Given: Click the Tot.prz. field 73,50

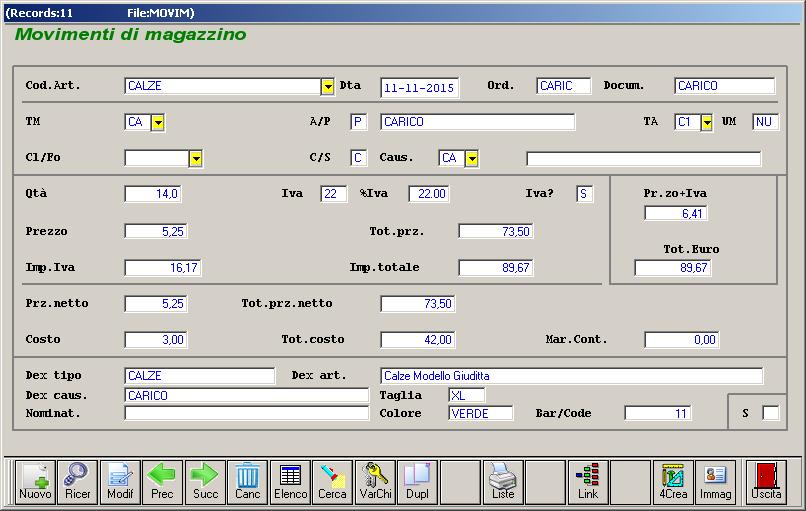Looking at the screenshot, I should 496,231.
